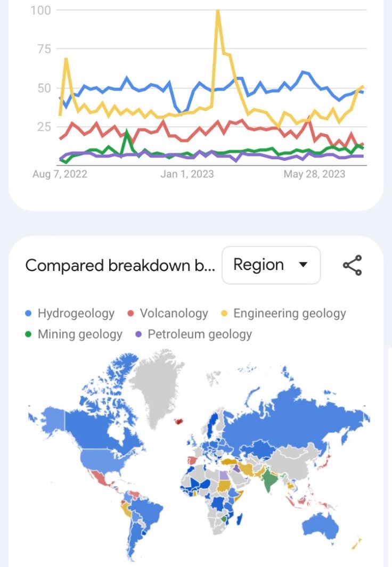Select the Petroleum geology legend label
The image size is (392, 567).
click(x=199, y=335)
